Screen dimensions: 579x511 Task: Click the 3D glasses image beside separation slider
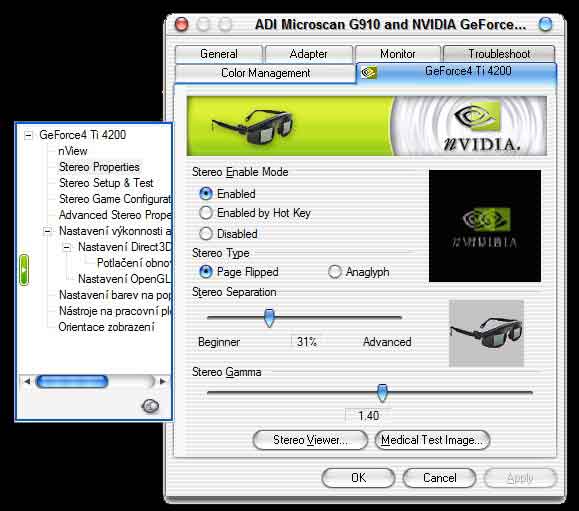486,333
